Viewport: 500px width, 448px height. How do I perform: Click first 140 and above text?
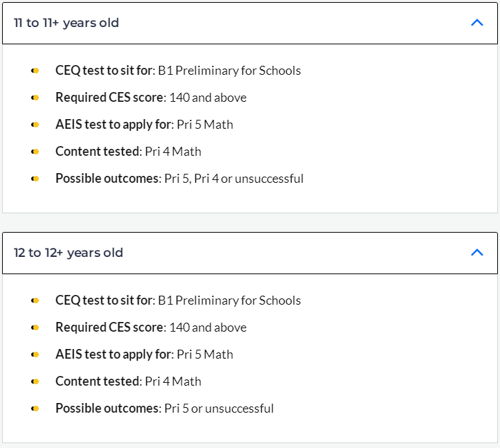208,98
